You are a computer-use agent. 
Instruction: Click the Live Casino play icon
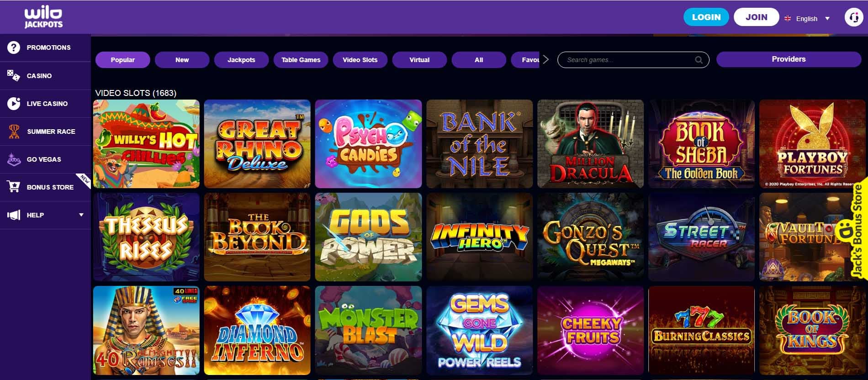[x=14, y=104]
